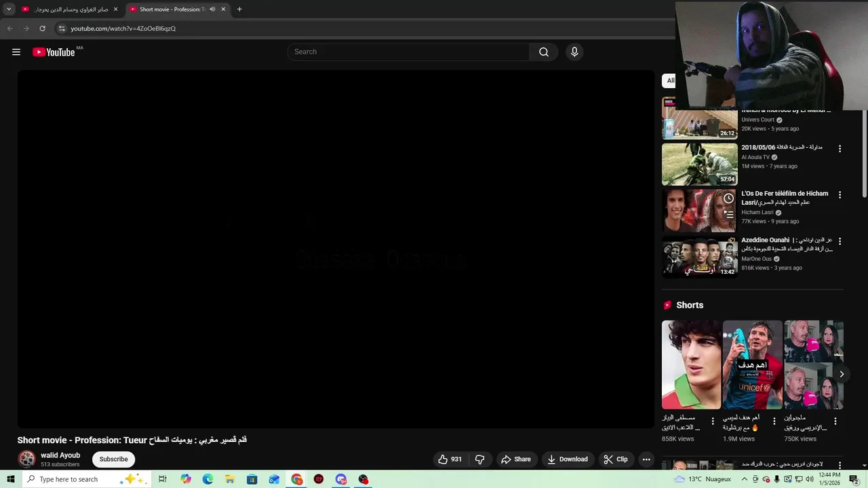View site information icon in address bar

point(62,28)
